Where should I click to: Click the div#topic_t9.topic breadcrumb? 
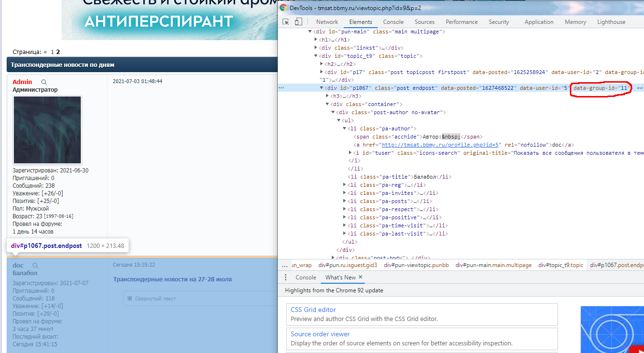(561, 265)
